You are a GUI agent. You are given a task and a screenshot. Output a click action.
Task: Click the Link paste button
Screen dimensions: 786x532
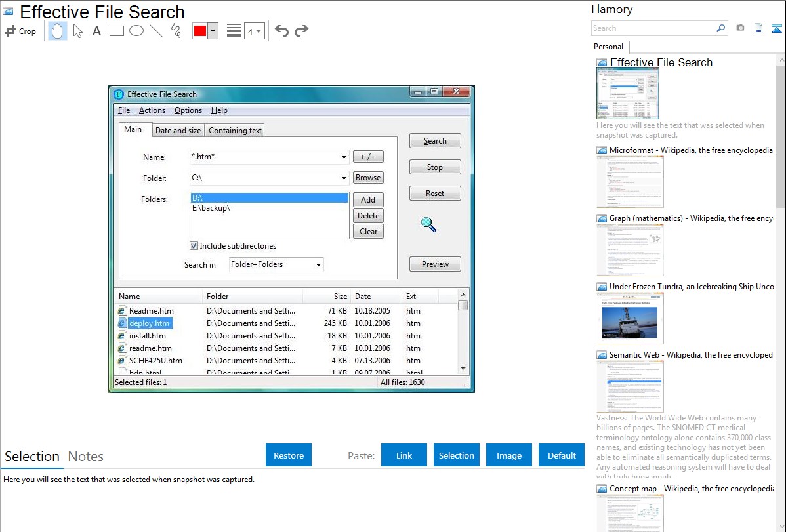404,455
